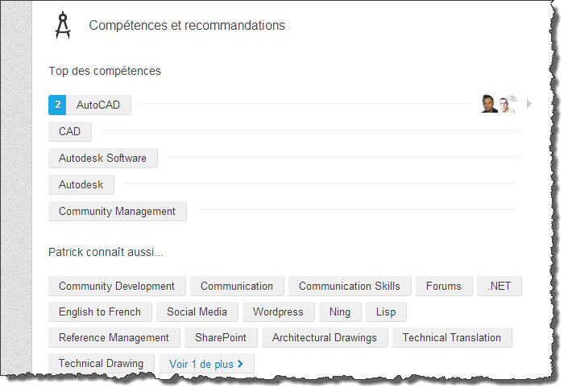Click the first endorser's profile photo
568x392 pixels.
[489, 104]
